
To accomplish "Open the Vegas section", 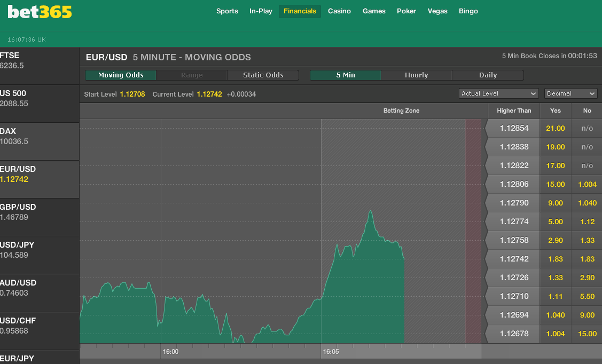I will (x=437, y=11).
